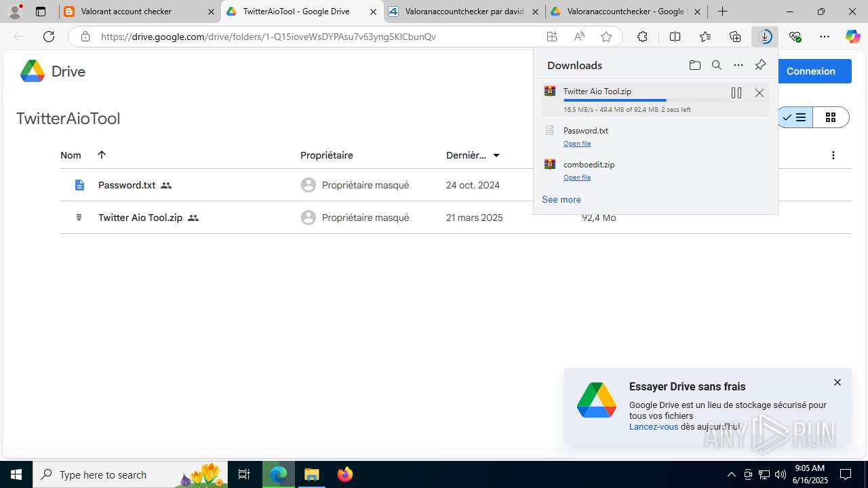
Task: Open the app available icon in address bar
Action: (x=552, y=37)
